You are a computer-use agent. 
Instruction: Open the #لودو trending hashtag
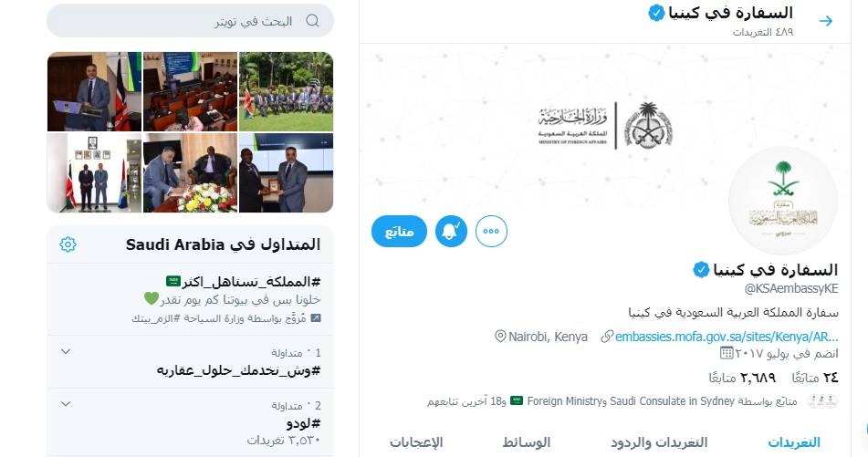(x=303, y=424)
